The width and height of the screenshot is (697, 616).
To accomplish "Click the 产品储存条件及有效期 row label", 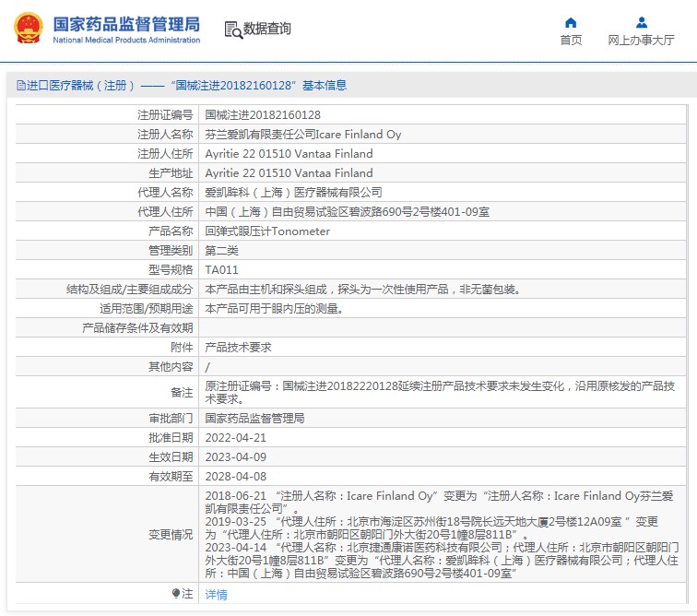I will (x=137, y=328).
